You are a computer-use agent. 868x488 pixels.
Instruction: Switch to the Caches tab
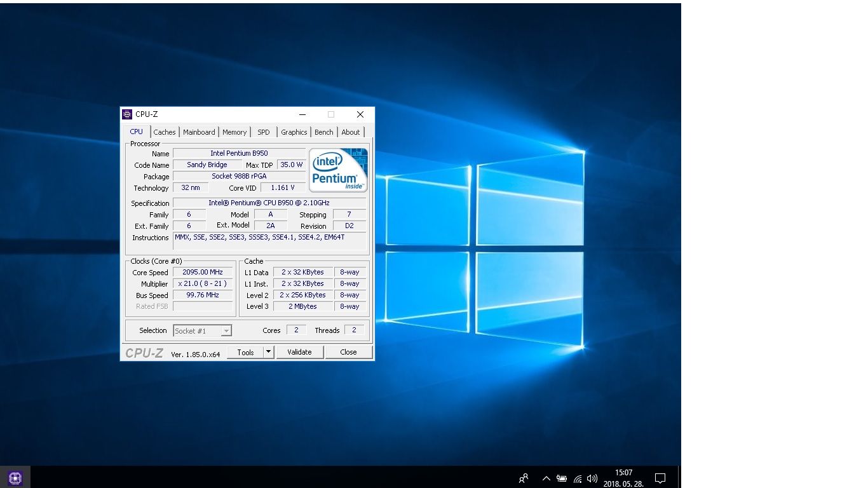click(165, 132)
